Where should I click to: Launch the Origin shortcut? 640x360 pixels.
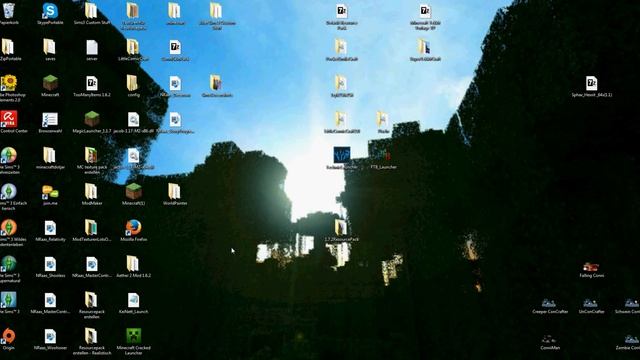coord(9,336)
